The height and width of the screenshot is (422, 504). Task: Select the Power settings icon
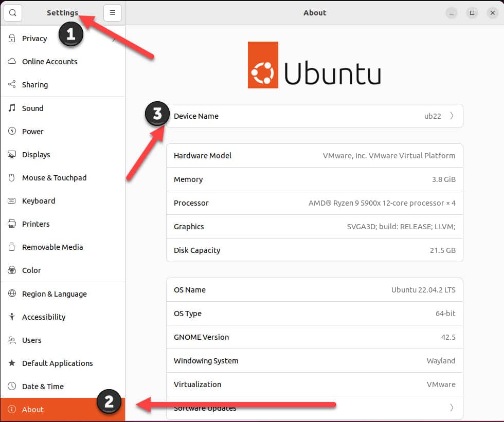pyautogui.click(x=11, y=131)
